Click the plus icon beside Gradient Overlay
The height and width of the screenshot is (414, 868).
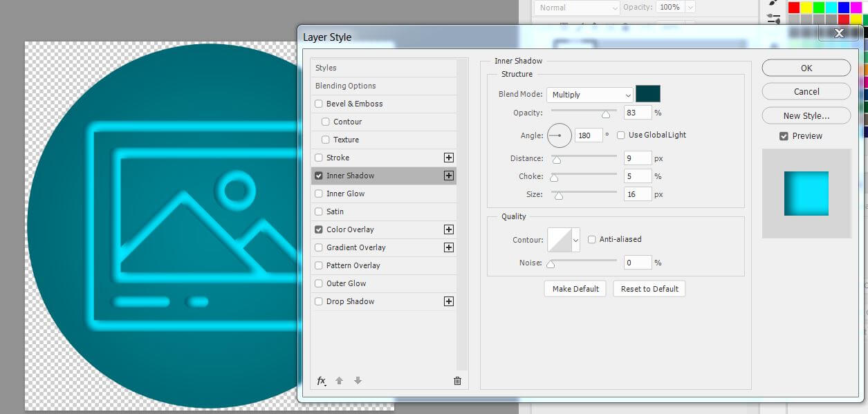coord(449,247)
